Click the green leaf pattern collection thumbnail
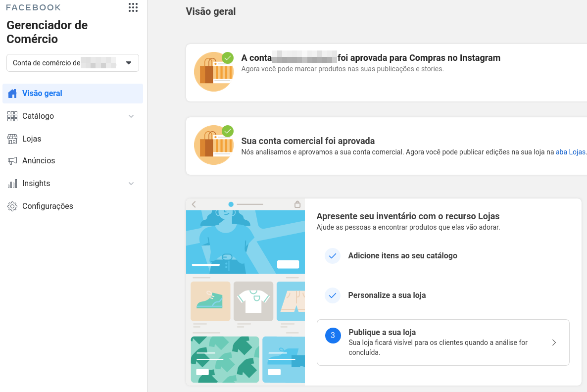 [225, 359]
